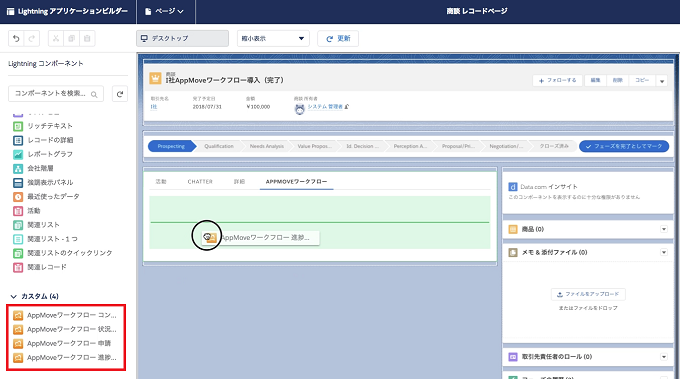Click the paste clipboard icon
Viewport: 680px width, 379px height.
point(87,39)
